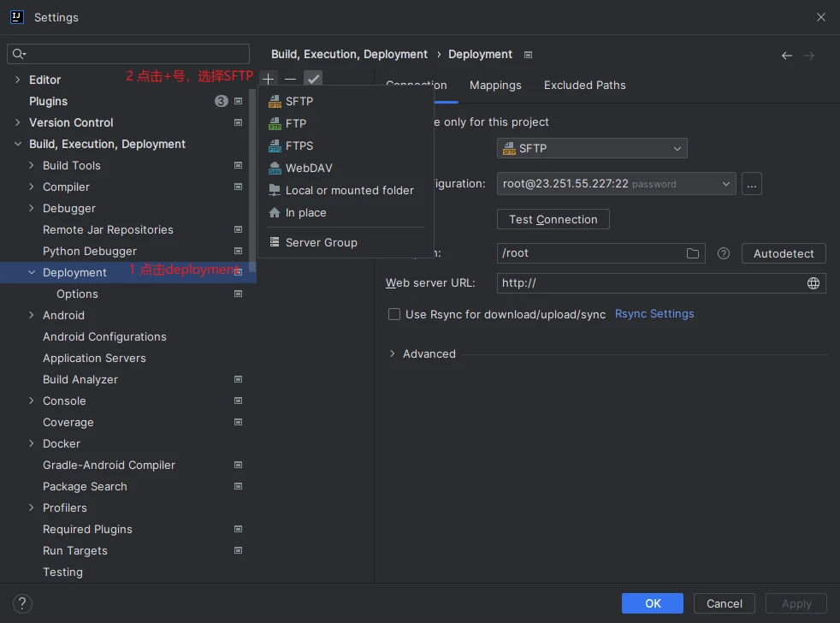The image size is (840, 623).
Task: Click project icon beside Build Analyzer
Action: (239, 379)
